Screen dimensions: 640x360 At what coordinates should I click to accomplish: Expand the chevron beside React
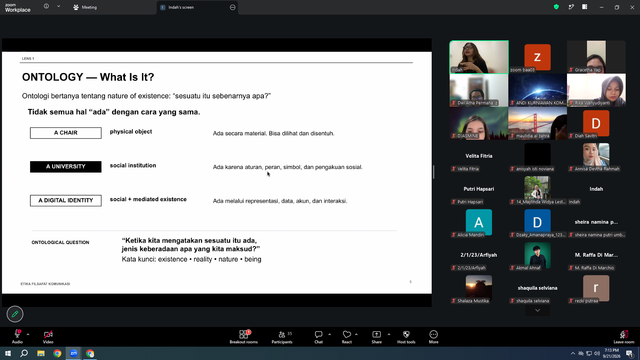356,334
